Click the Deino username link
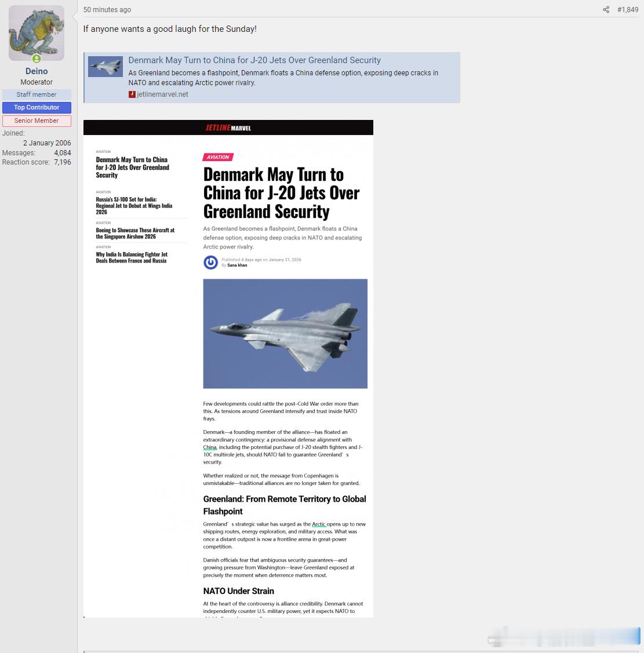 37,71
